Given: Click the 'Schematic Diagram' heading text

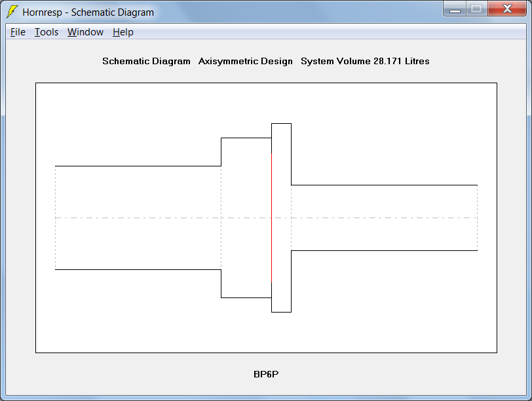Looking at the screenshot, I should (x=146, y=61).
